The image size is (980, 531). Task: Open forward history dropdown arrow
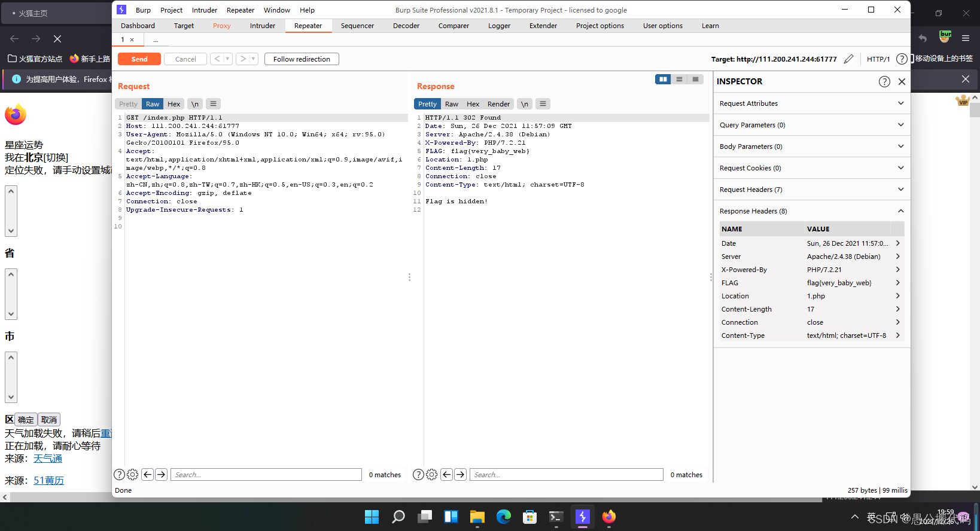[254, 59]
